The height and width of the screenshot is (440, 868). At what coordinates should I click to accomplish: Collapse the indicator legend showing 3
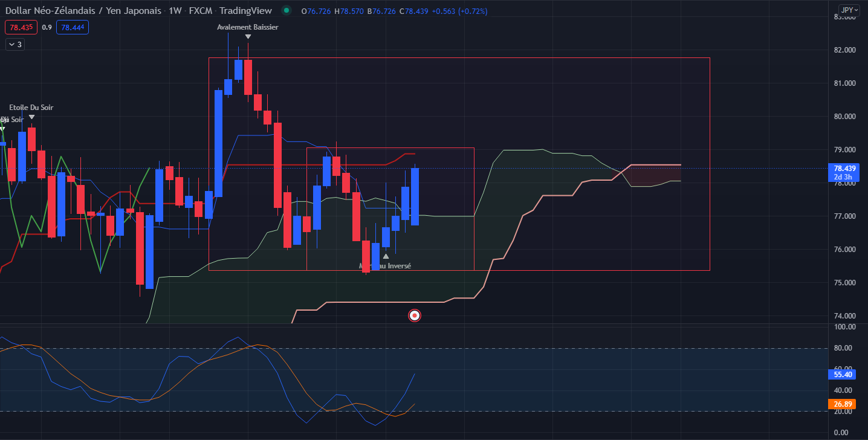point(14,44)
